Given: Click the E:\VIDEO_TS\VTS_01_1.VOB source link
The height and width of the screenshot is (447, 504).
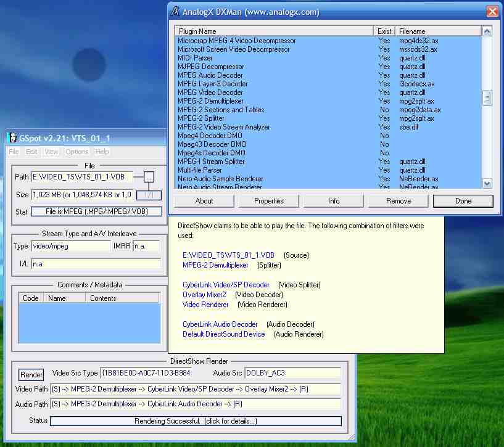Looking at the screenshot, I should tap(228, 255).
